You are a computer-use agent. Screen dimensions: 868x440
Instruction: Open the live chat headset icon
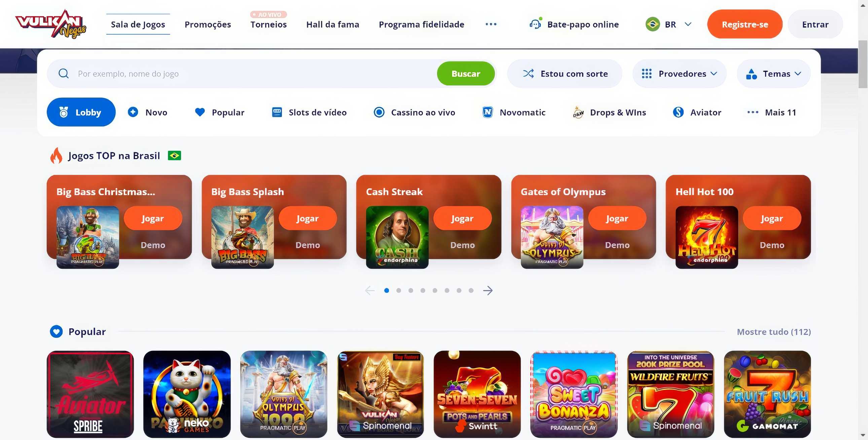tap(535, 24)
